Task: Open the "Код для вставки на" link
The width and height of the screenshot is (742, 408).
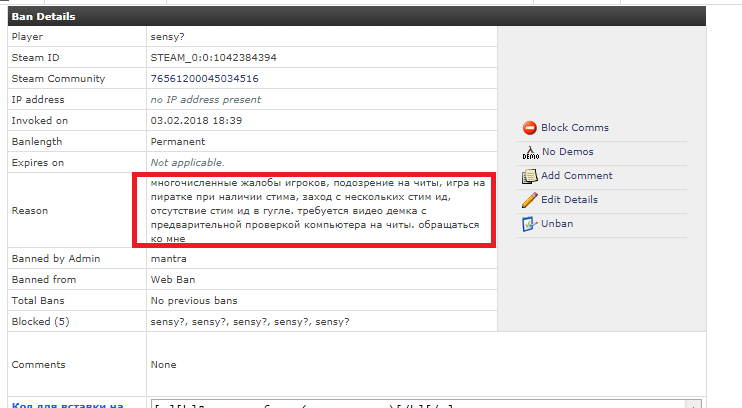Action: pos(66,404)
